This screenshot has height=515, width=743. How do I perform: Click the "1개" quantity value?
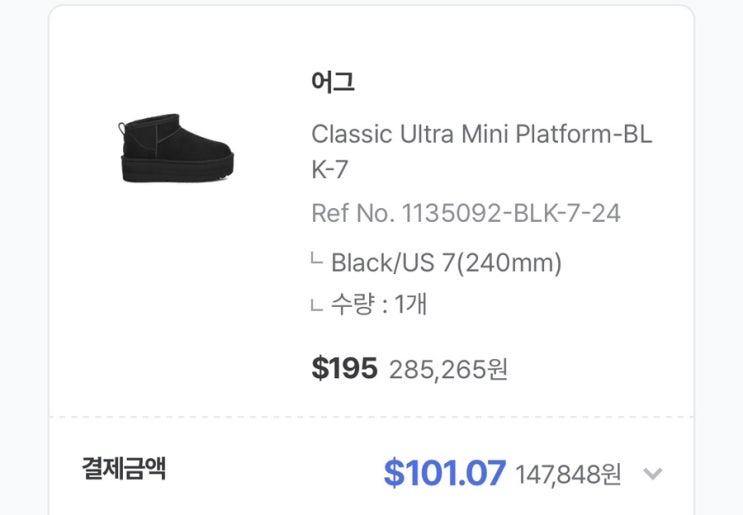pyautogui.click(x=411, y=304)
